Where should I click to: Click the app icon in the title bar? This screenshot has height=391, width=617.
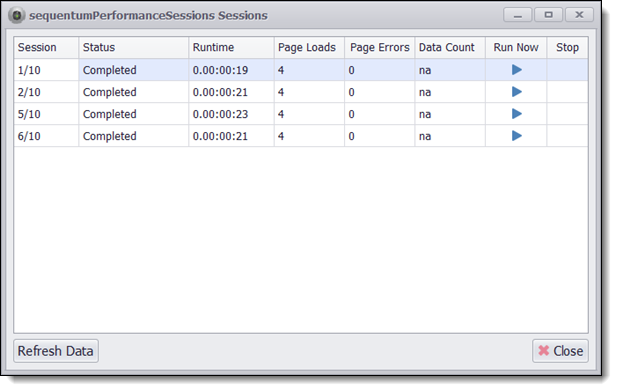click(17, 15)
